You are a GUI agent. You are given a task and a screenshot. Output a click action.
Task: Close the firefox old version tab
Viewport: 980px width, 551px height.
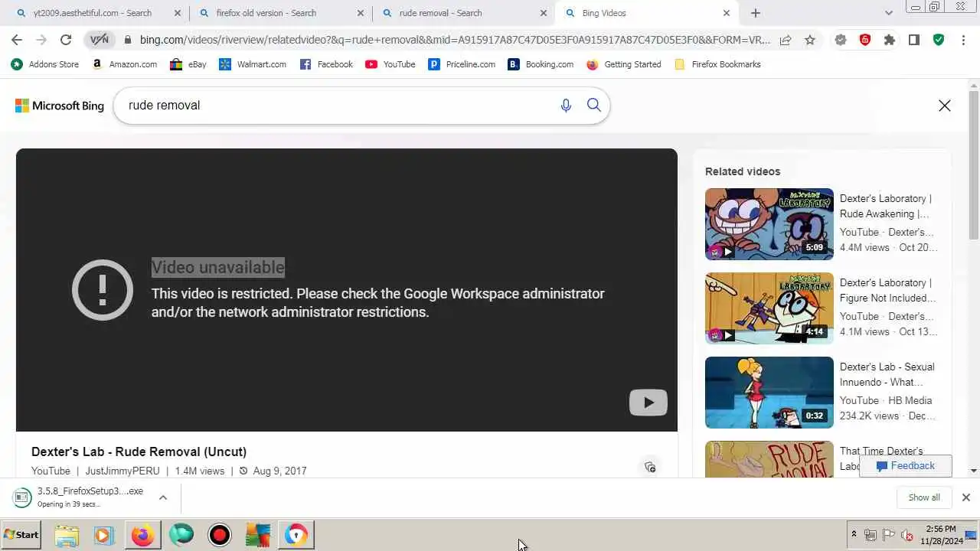tap(361, 13)
